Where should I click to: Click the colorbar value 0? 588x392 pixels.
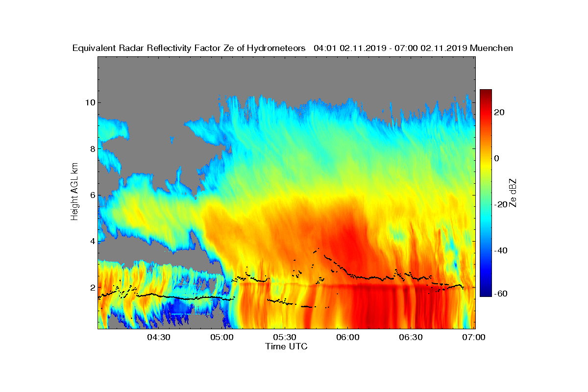497,158
